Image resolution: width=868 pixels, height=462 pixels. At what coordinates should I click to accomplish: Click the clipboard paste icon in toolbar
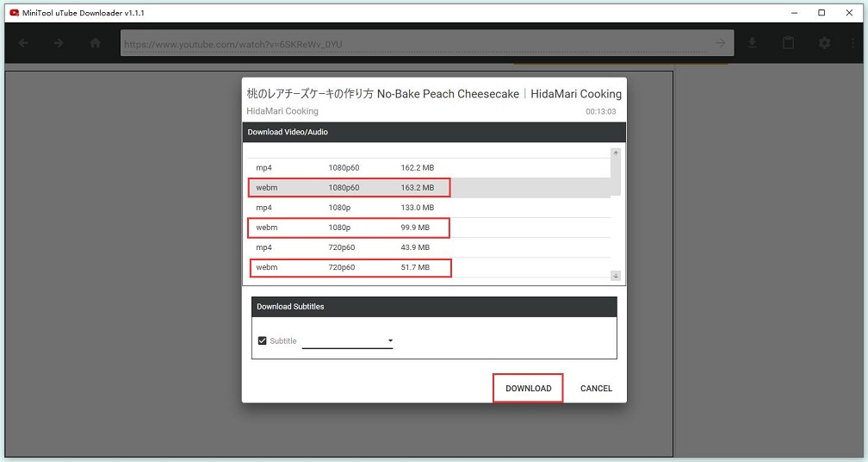pos(788,42)
